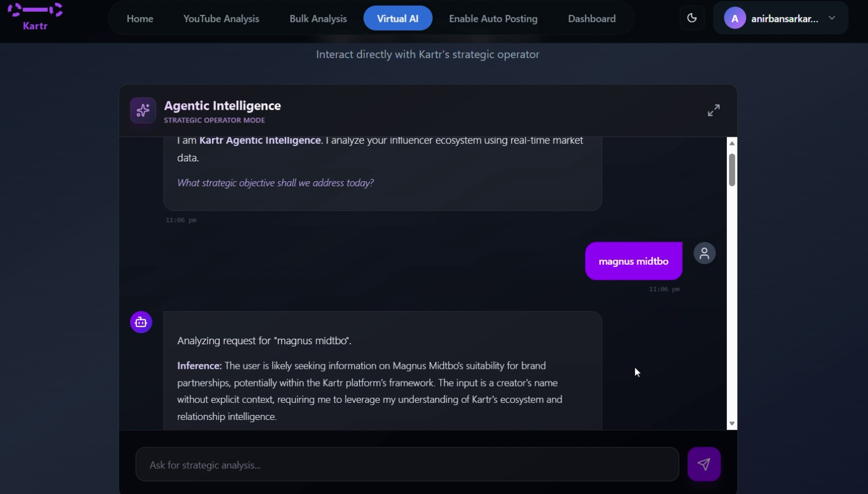Expand chat to fullscreen
Image resolution: width=868 pixels, height=494 pixels.
(713, 110)
